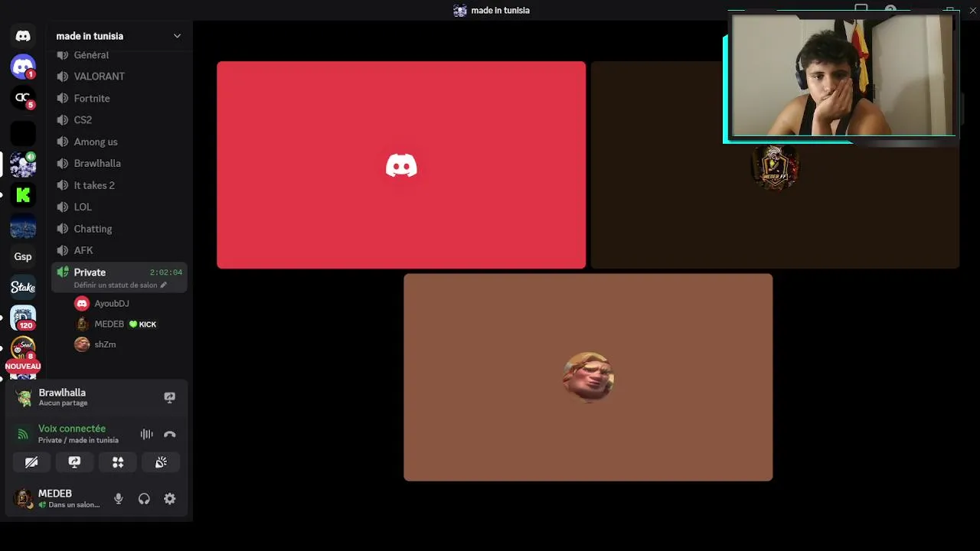Open the Gsp server
Image resolution: width=980 pixels, height=551 pixels.
pyautogui.click(x=23, y=256)
